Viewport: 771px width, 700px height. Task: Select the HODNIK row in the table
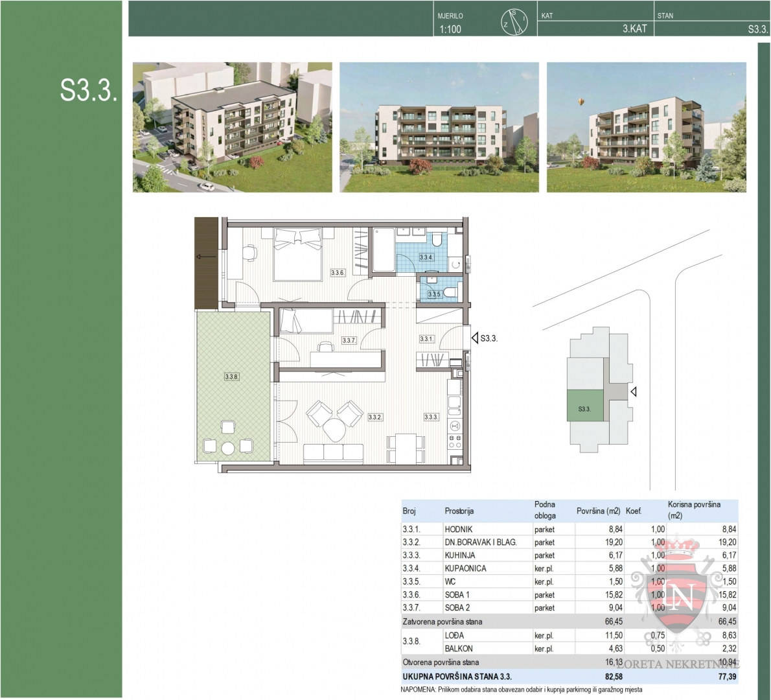pos(569,529)
